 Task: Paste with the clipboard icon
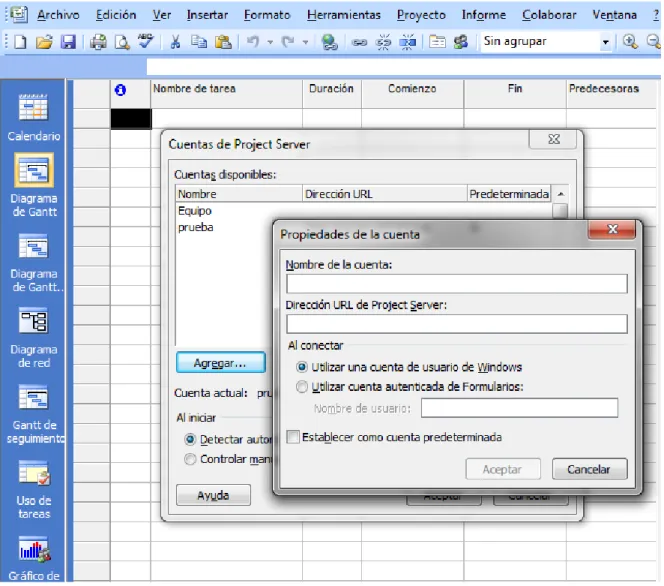(x=223, y=42)
